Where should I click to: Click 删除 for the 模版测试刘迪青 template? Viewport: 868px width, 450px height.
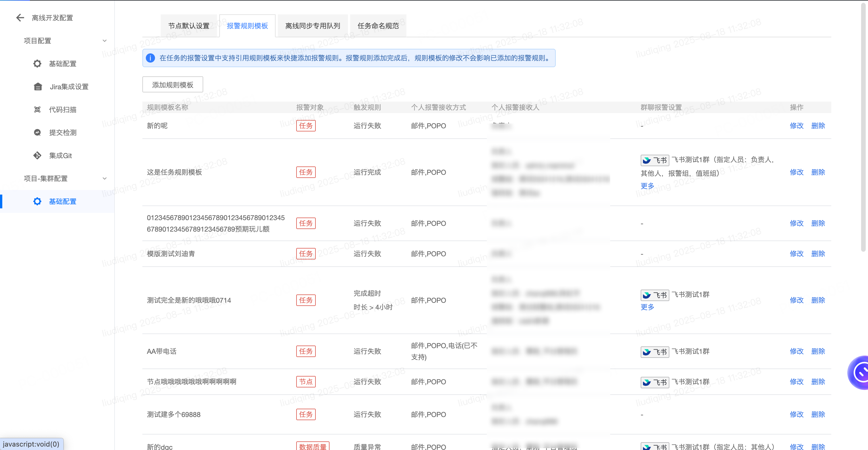point(818,254)
